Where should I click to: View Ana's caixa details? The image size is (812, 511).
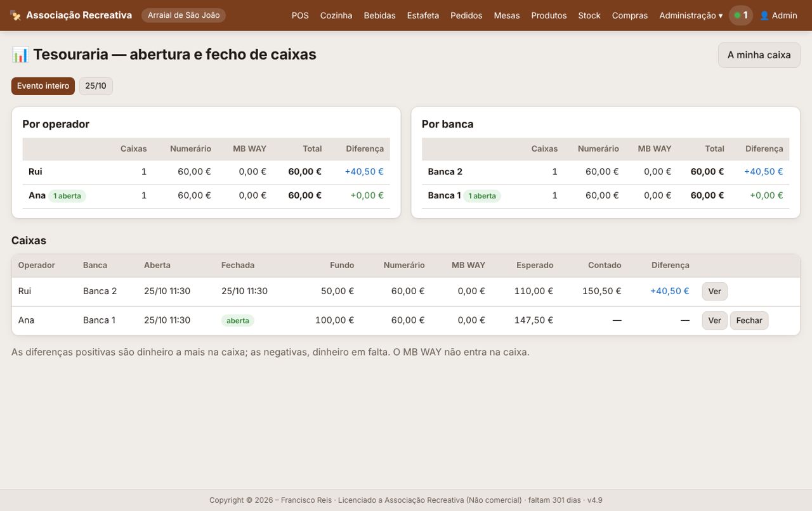(714, 321)
